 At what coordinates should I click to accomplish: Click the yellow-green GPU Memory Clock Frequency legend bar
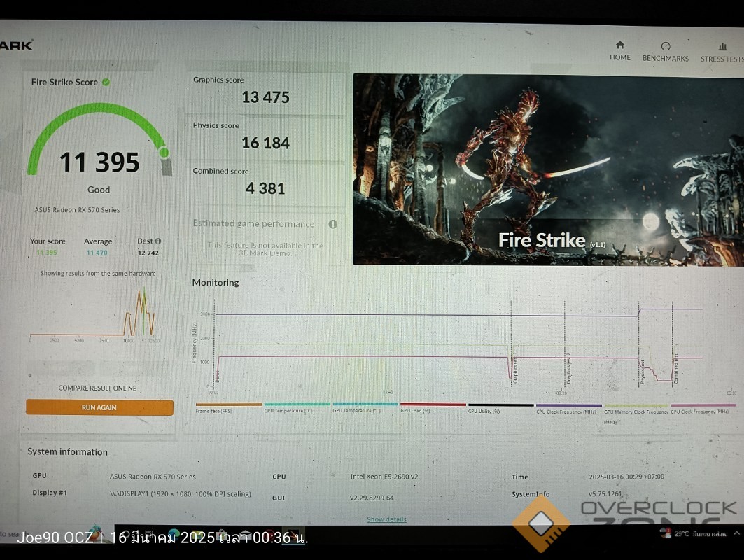[x=636, y=406]
